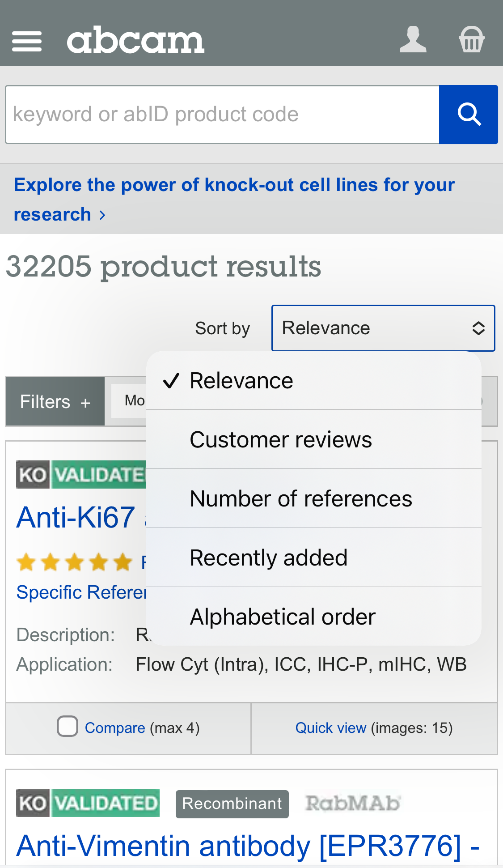This screenshot has height=868, width=503.
Task: Click the abcam logo
Action: pos(135,40)
